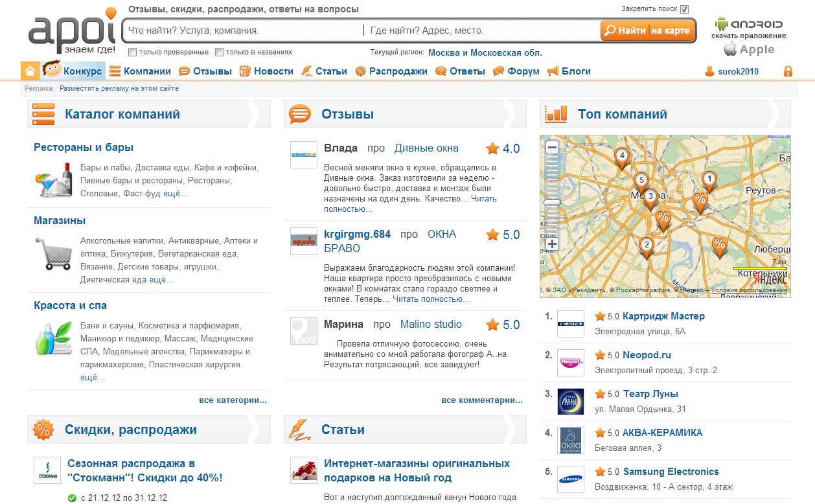
Task: Click the АКВА-КЕРАМИКА company logo
Action: [x=571, y=441]
